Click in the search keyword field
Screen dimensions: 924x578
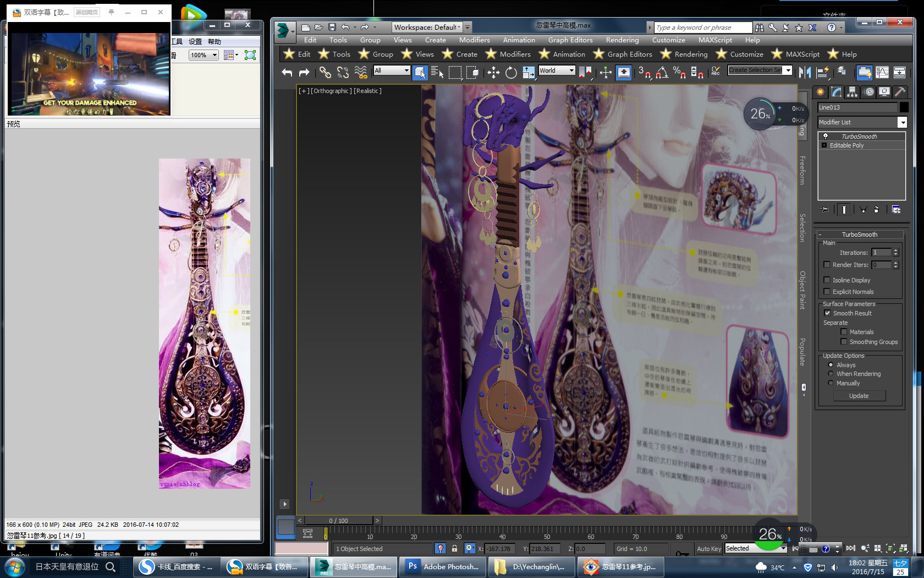[x=703, y=28]
